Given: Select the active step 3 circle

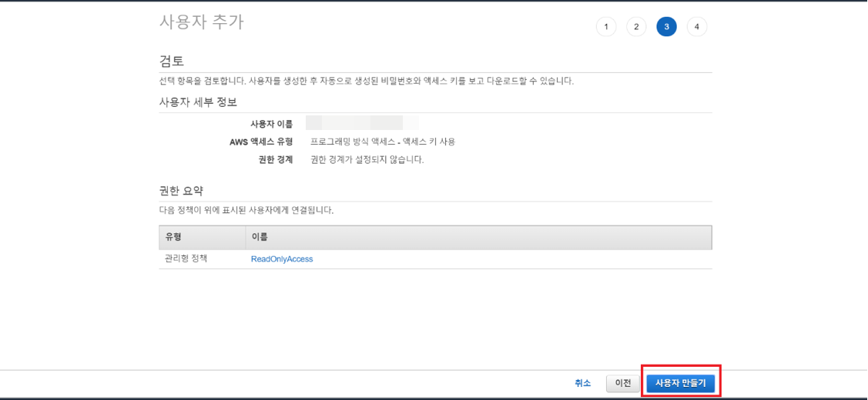Looking at the screenshot, I should coord(666,27).
